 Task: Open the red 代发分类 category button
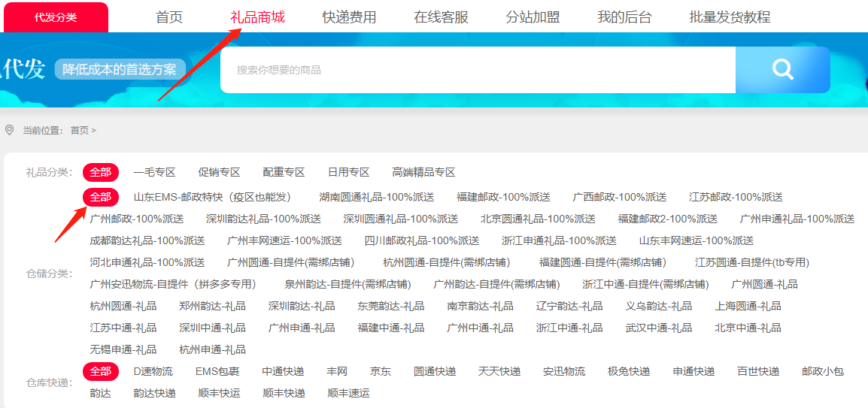pos(56,17)
